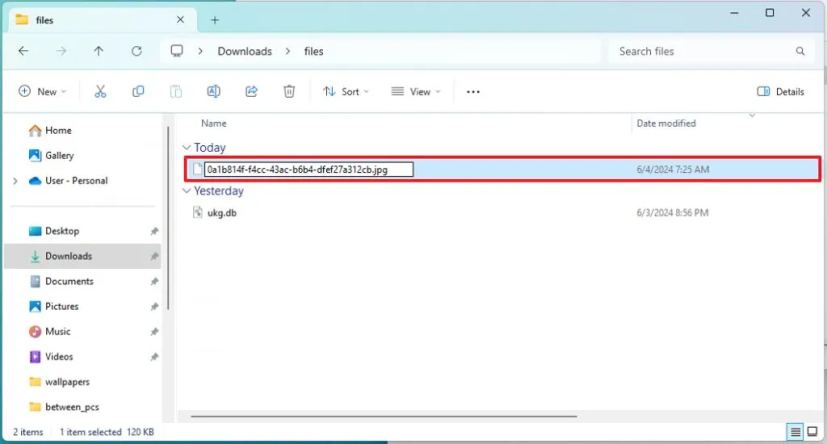The width and height of the screenshot is (827, 444).
Task: Click the chevron after Downloads in breadcrumb
Action: [287, 51]
